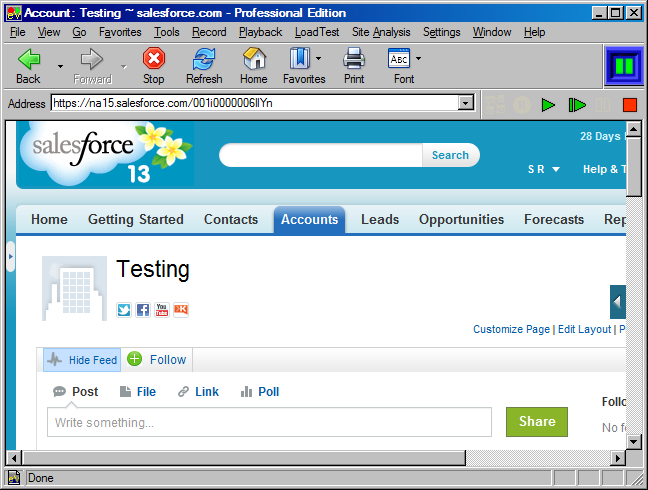Open the Klout social icon

coord(181,309)
